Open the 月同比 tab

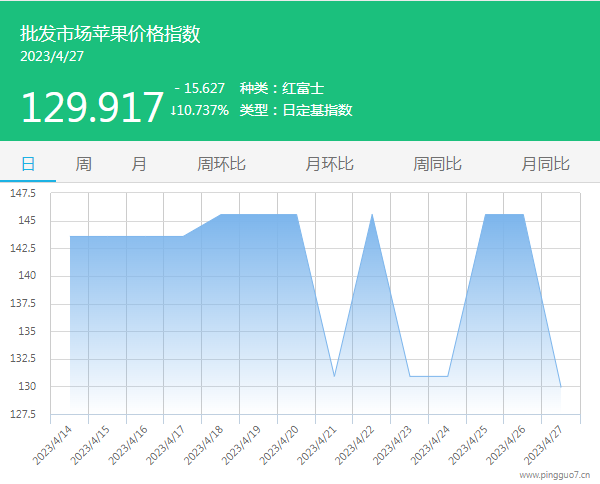tap(546, 164)
